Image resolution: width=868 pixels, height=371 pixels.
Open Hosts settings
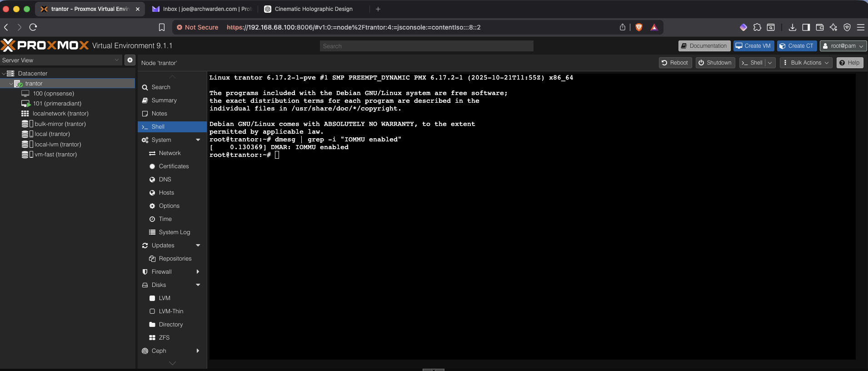tap(166, 192)
